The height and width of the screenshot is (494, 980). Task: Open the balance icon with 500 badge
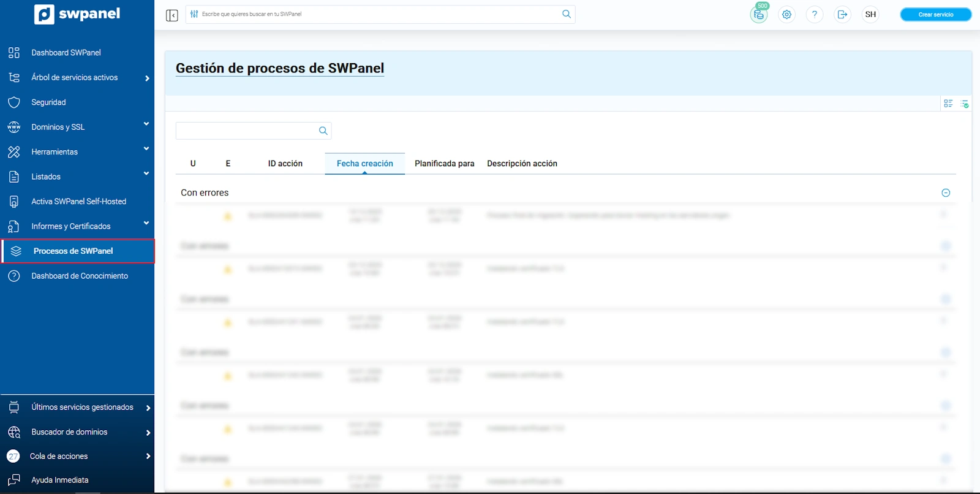759,15
